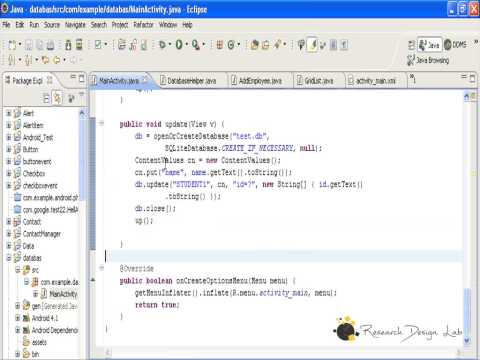
Task: Click the editor horizontal scrollbar
Action: click(283, 352)
